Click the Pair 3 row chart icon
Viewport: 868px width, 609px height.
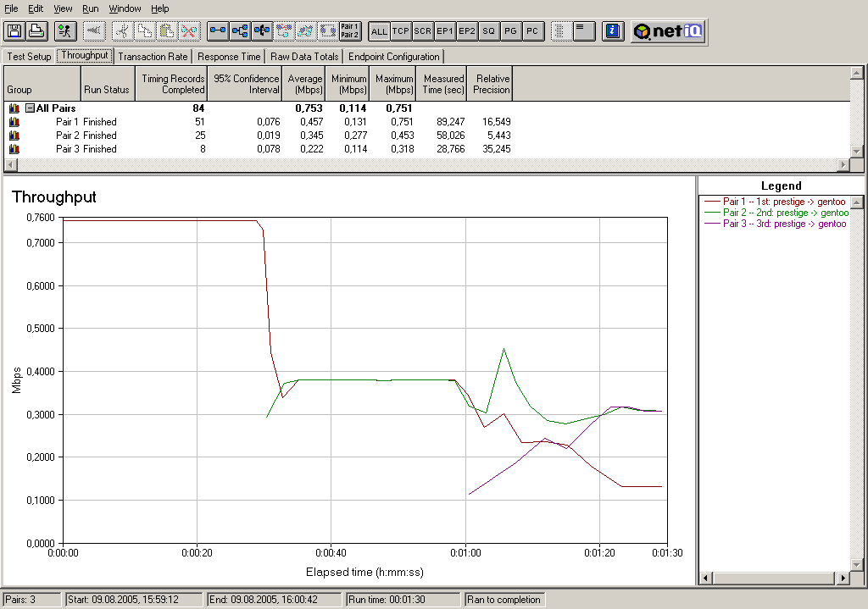click(x=14, y=149)
